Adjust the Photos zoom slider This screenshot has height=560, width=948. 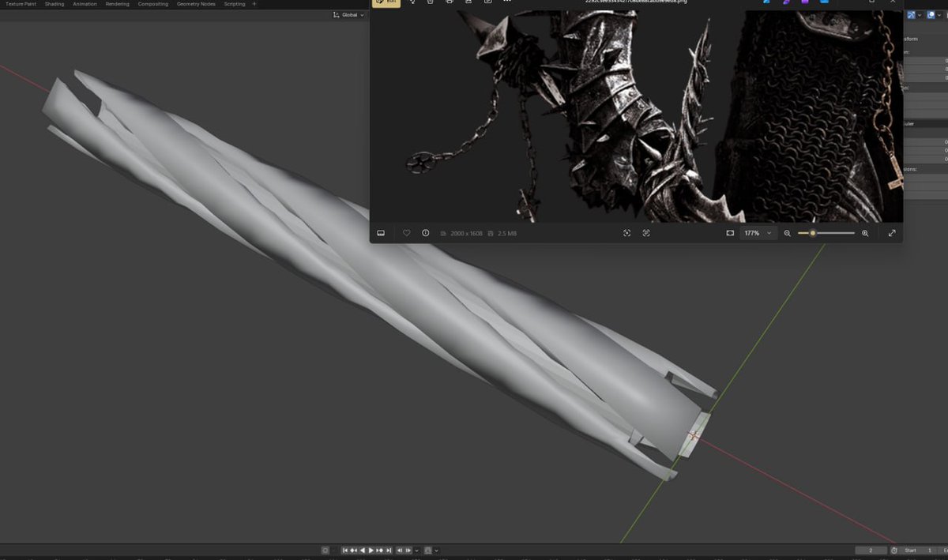pyautogui.click(x=826, y=233)
